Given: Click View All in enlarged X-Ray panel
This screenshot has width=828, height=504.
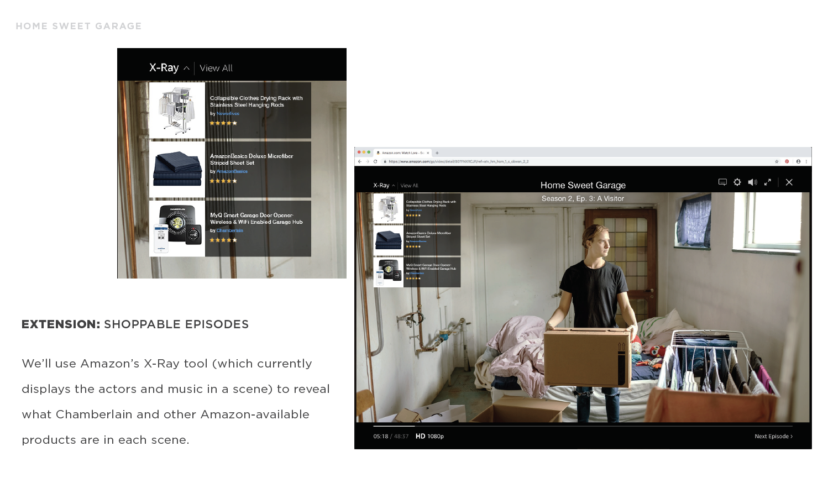Looking at the screenshot, I should pyautogui.click(x=216, y=68).
